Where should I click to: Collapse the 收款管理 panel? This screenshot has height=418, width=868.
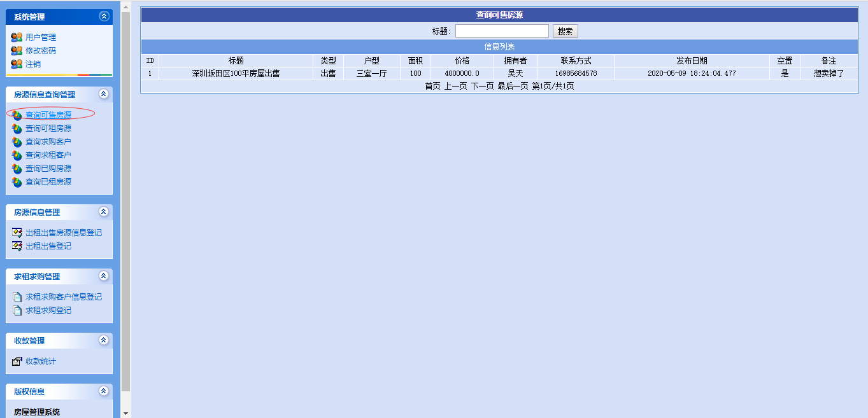tap(104, 340)
